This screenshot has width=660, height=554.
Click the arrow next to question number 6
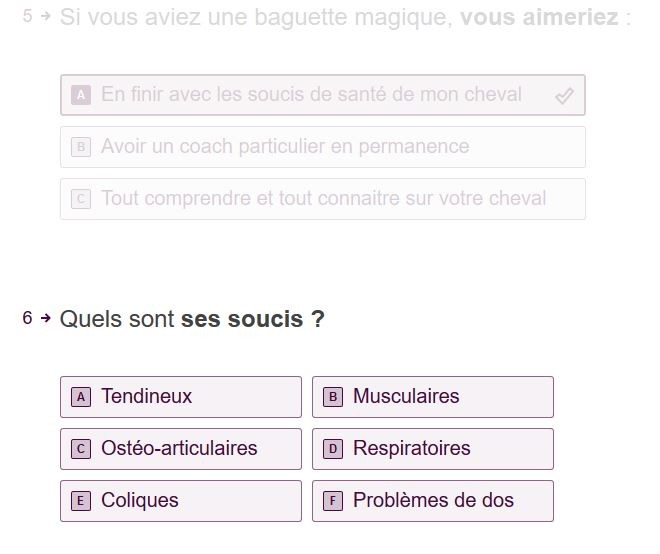(x=45, y=319)
